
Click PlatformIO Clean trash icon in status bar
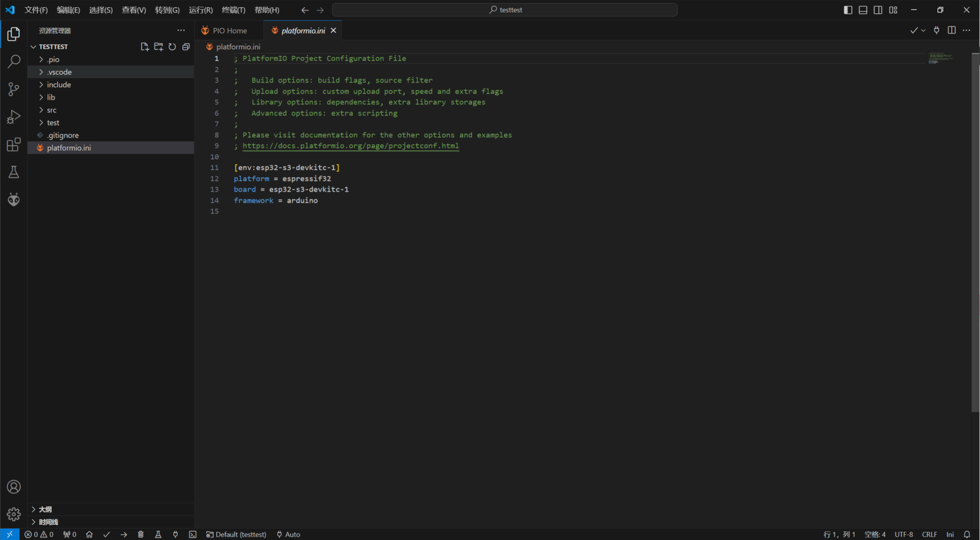(x=141, y=534)
